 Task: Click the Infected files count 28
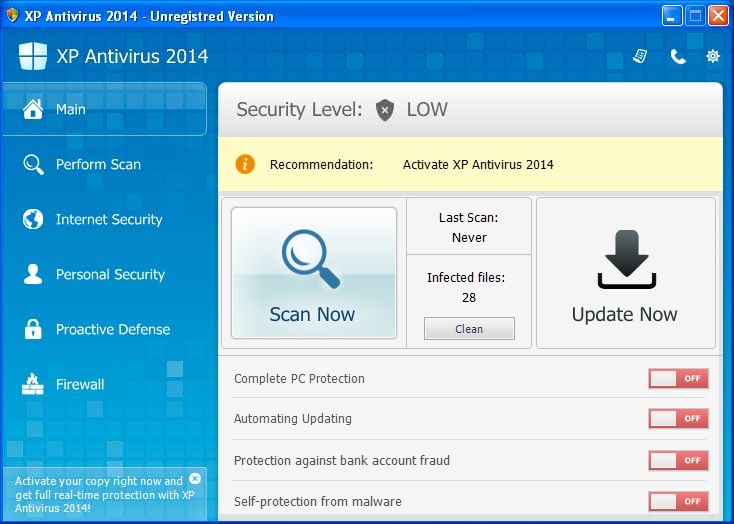pos(469,298)
